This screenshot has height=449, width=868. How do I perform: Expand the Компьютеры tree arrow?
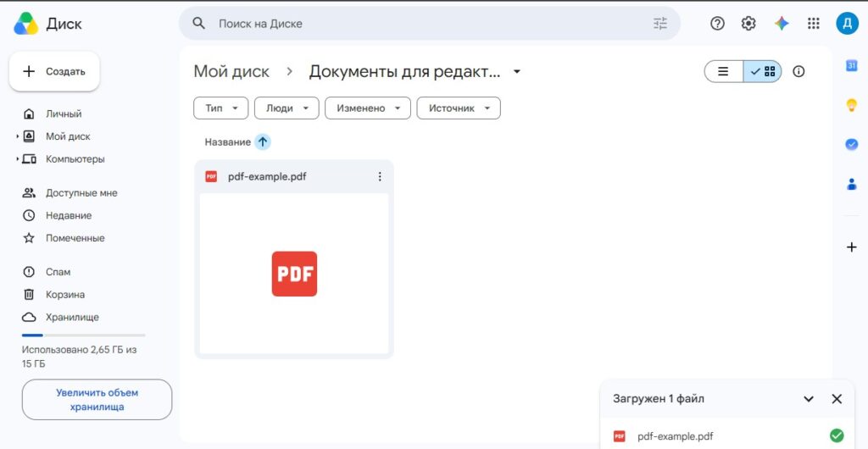[x=18, y=158]
